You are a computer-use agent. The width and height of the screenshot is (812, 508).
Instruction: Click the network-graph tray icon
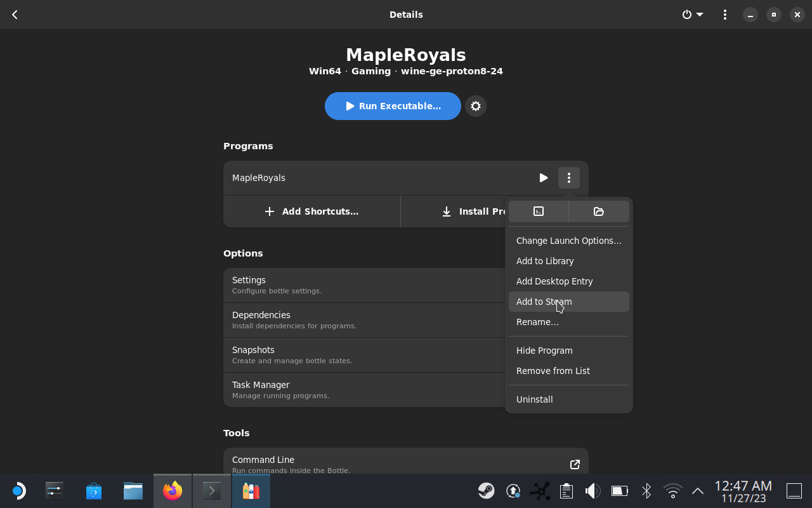click(540, 491)
